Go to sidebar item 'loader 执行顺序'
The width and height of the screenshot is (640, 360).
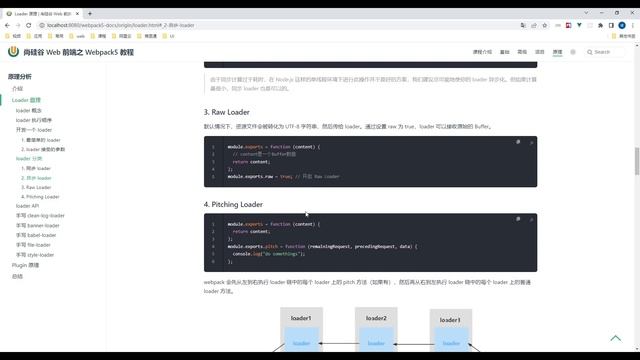tap(34, 120)
